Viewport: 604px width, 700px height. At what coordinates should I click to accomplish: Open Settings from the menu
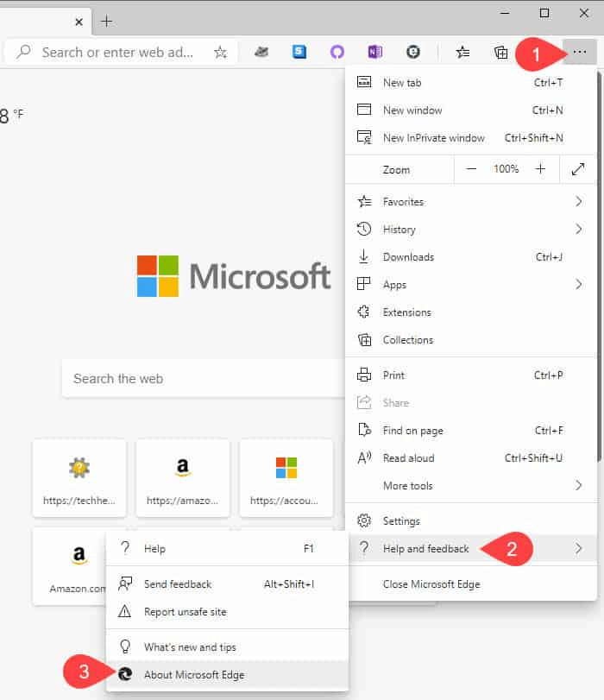coord(470,521)
